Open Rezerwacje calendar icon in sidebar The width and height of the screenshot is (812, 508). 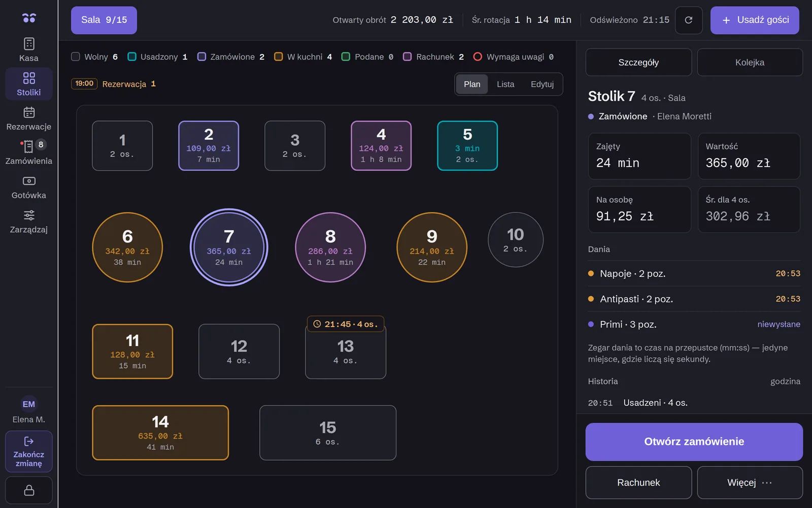click(x=29, y=112)
